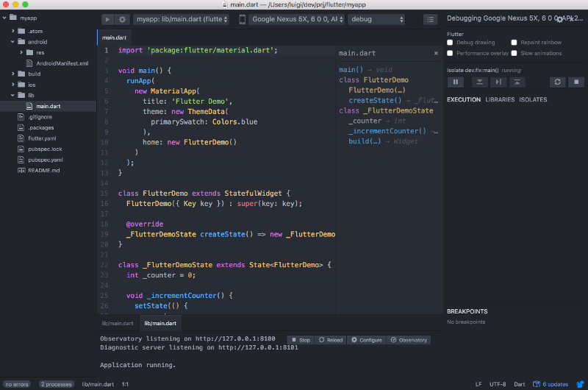Click the Run application play icon
This screenshot has width=588, height=390.
(x=108, y=19)
